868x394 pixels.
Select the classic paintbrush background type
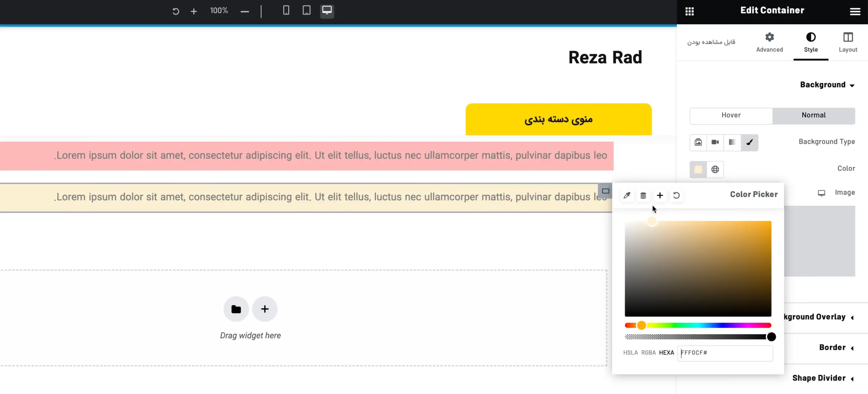point(749,142)
